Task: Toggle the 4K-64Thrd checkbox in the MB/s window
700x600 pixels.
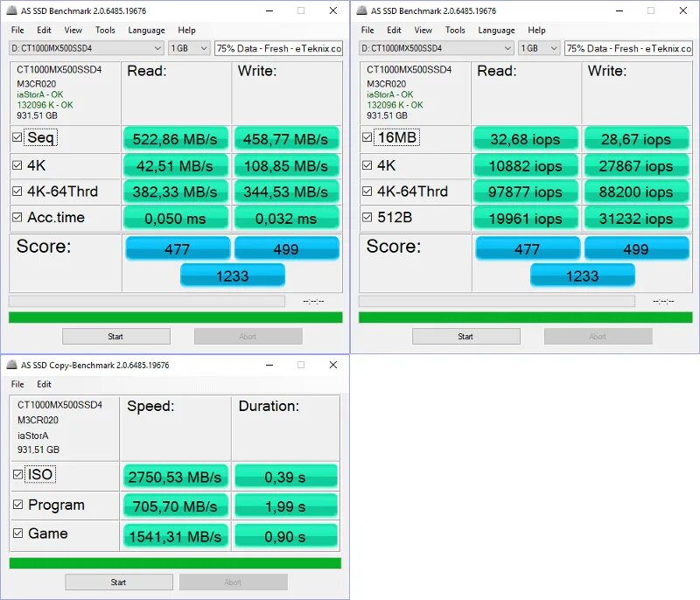Action: point(17,191)
